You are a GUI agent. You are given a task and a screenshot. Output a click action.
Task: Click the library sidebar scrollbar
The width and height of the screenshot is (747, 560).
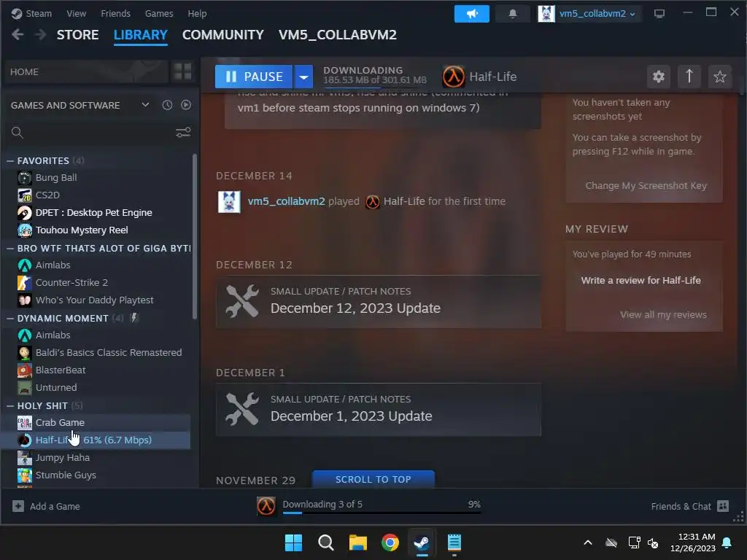pyautogui.click(x=194, y=237)
